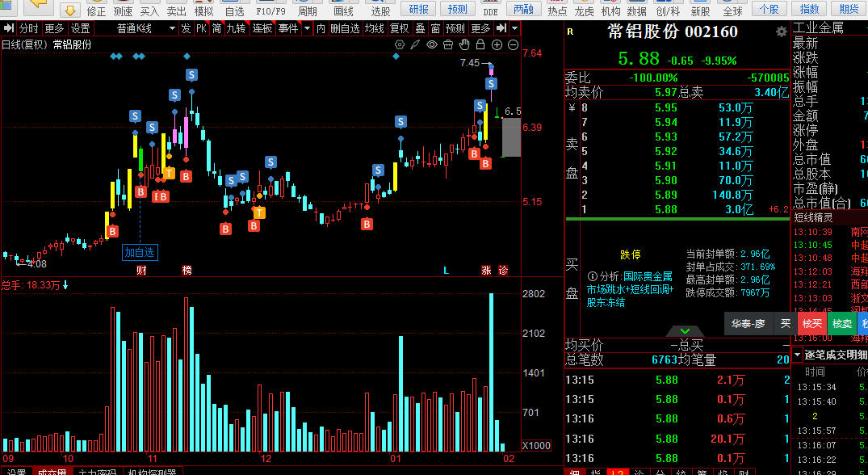Click the 叠 overlay button
Screen dimensions: 868x475
coord(420,28)
